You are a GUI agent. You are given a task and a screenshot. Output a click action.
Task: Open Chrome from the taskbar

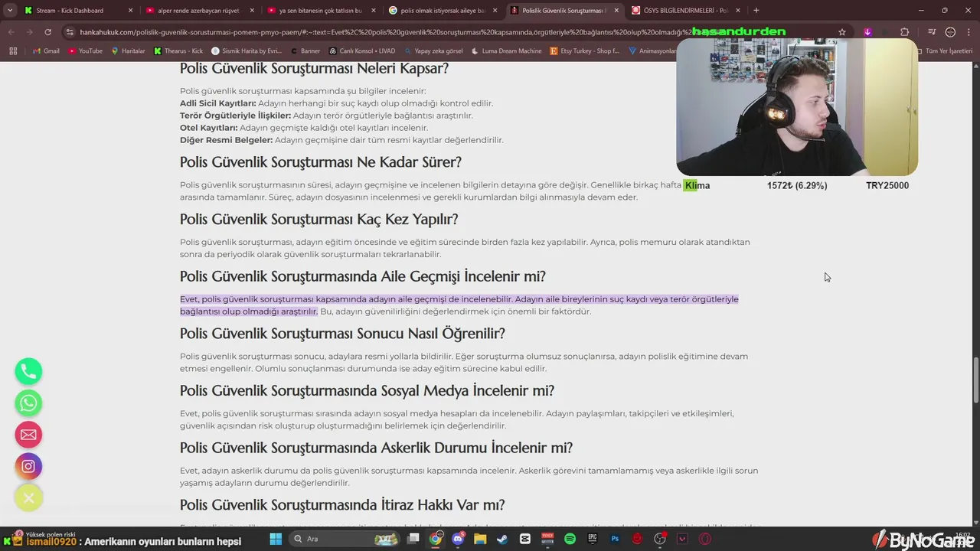click(436, 539)
